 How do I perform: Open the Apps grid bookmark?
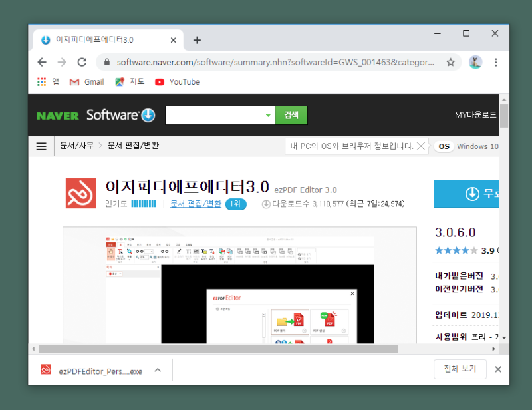48,81
